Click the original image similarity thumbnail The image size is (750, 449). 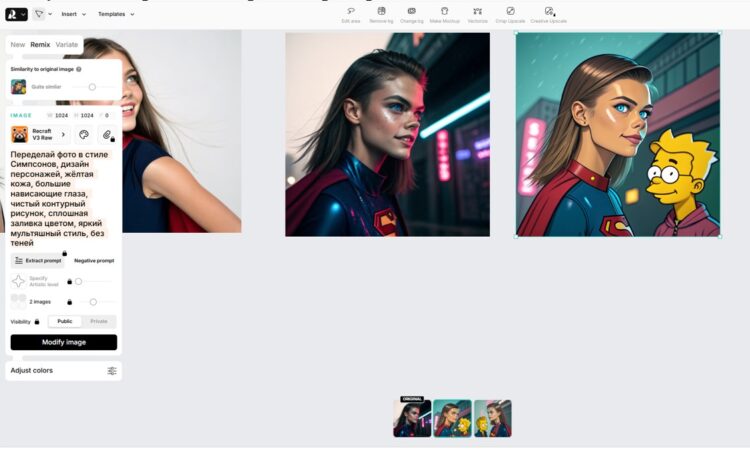pyautogui.click(x=19, y=87)
